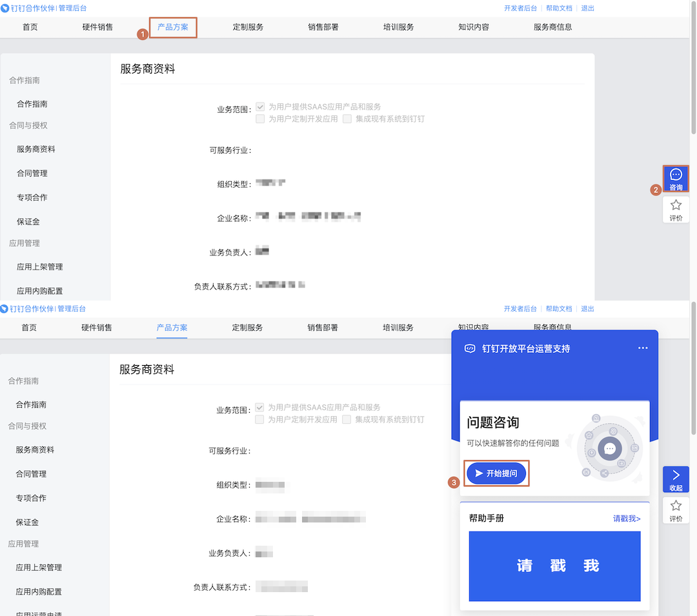Open 合同管理 sidebar item in lower page
The height and width of the screenshot is (616, 697).
pos(31,474)
